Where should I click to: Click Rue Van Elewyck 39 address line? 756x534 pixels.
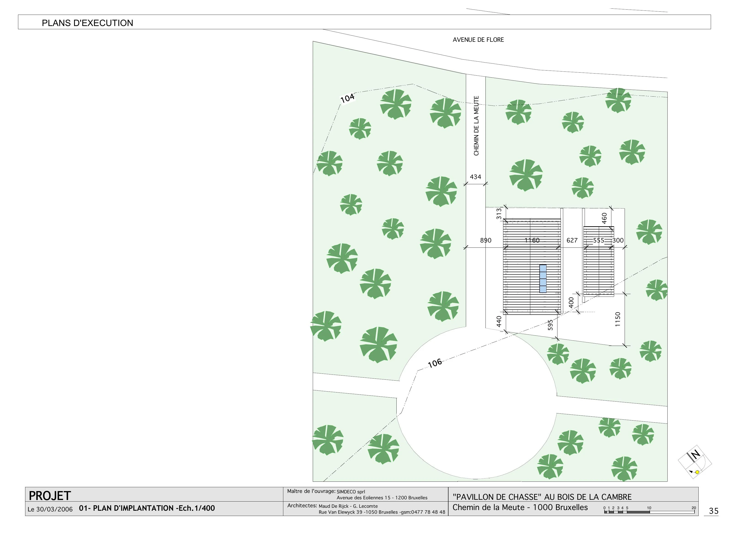[x=382, y=512]
